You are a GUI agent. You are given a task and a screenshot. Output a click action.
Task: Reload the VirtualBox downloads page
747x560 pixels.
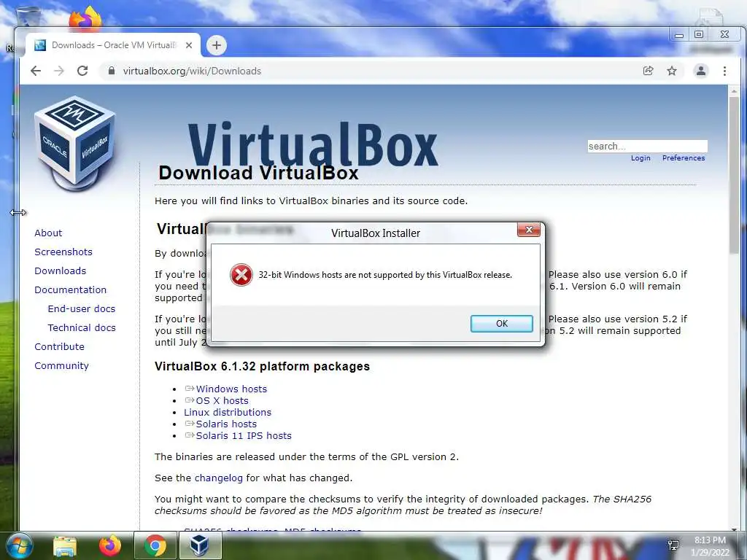pos(82,71)
